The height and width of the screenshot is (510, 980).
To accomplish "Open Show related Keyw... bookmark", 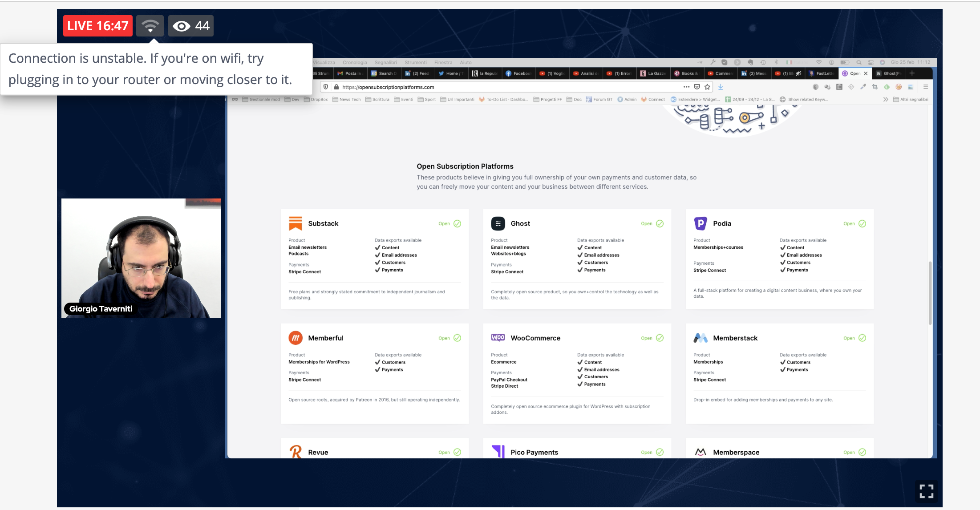I will coord(804,99).
